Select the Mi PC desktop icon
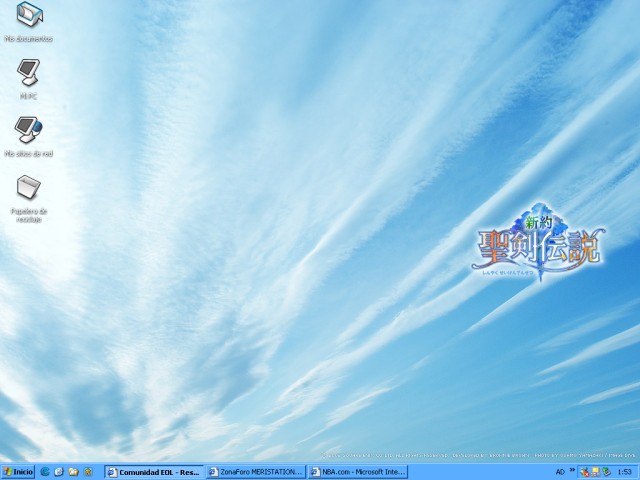Viewport: 640px width, 480px height. point(29,79)
